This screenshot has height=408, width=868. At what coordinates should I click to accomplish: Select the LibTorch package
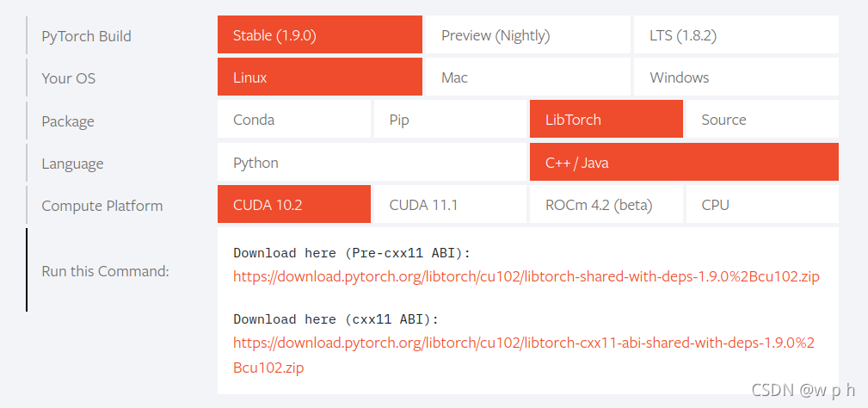click(606, 119)
